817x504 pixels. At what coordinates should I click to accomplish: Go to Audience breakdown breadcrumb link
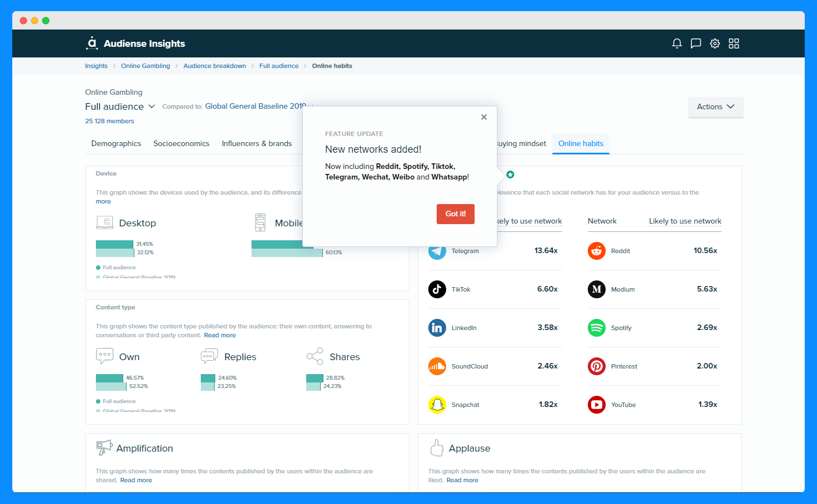coord(215,66)
